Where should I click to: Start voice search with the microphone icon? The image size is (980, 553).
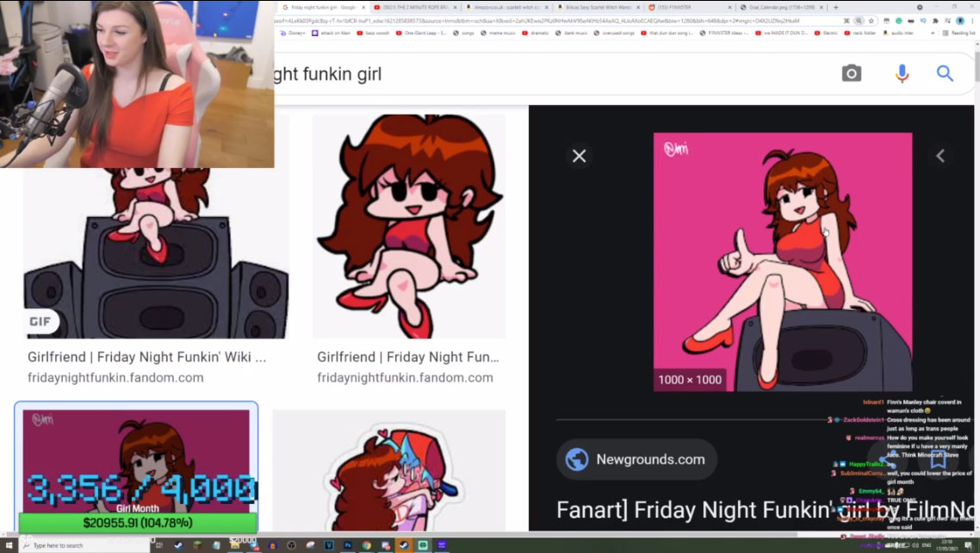[902, 74]
